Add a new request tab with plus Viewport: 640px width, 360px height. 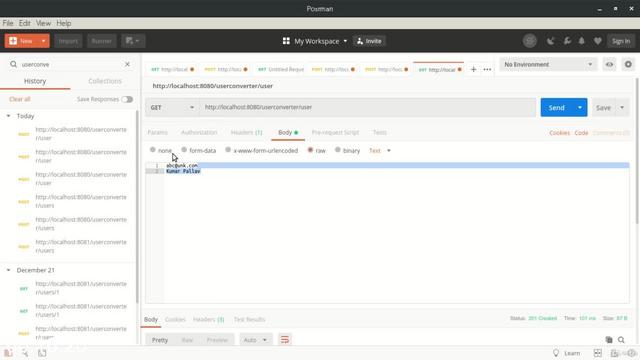(x=473, y=69)
